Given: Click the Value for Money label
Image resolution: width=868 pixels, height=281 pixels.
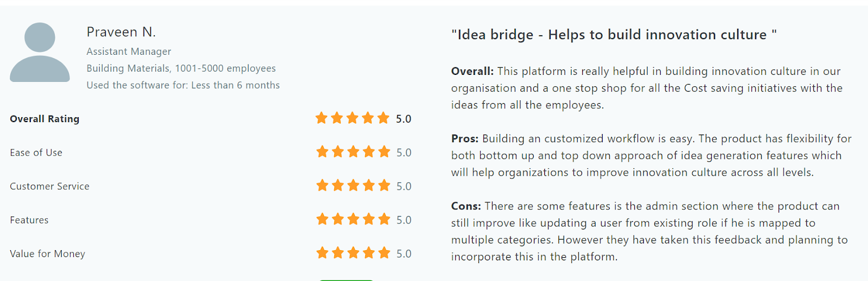Looking at the screenshot, I should coord(47,253).
